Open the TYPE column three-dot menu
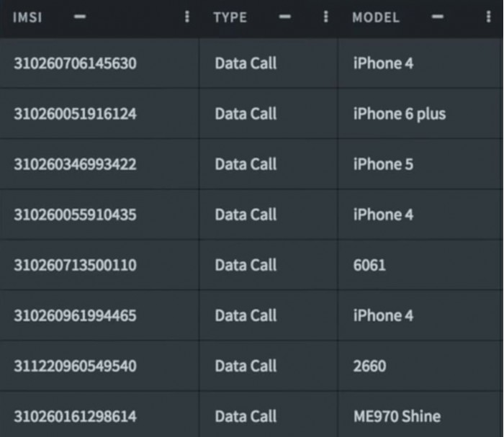Viewport: 504px width, 437px height. (x=325, y=17)
